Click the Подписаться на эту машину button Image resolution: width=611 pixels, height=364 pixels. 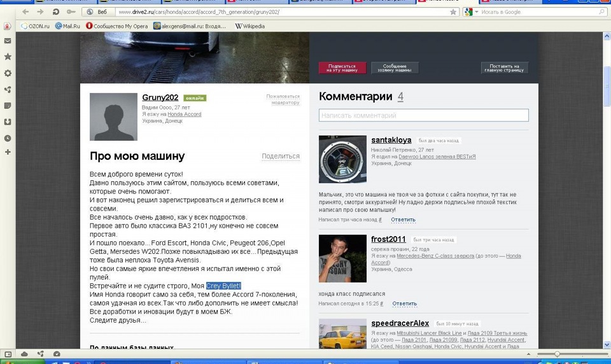coord(342,68)
